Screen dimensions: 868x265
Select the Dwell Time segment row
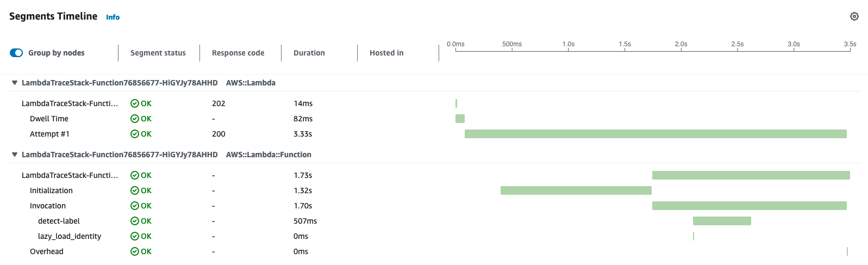(49, 119)
